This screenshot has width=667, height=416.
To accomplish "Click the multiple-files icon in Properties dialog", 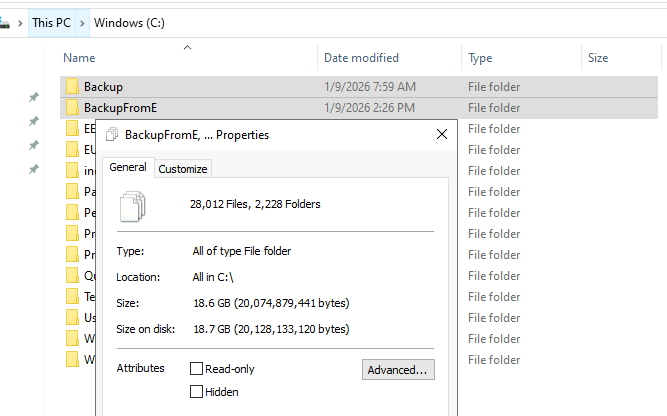I will pyautogui.click(x=132, y=205).
